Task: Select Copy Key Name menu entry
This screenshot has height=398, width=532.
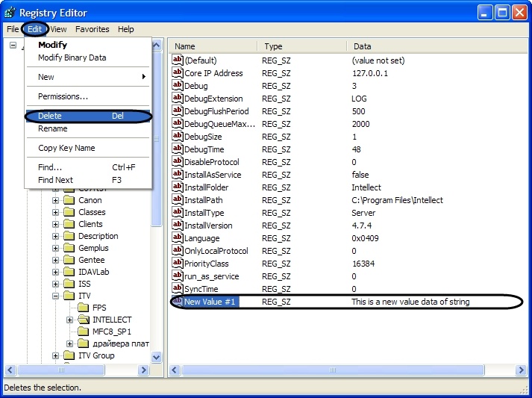Action: pos(66,148)
